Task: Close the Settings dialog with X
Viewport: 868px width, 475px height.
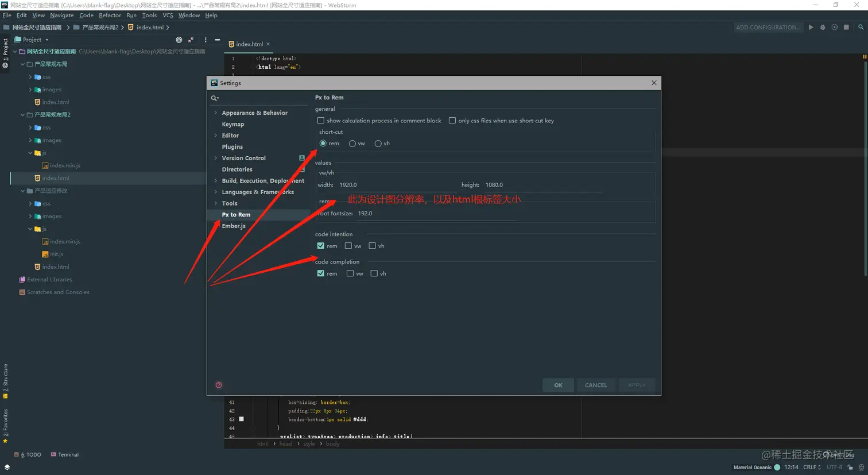Action: point(654,83)
